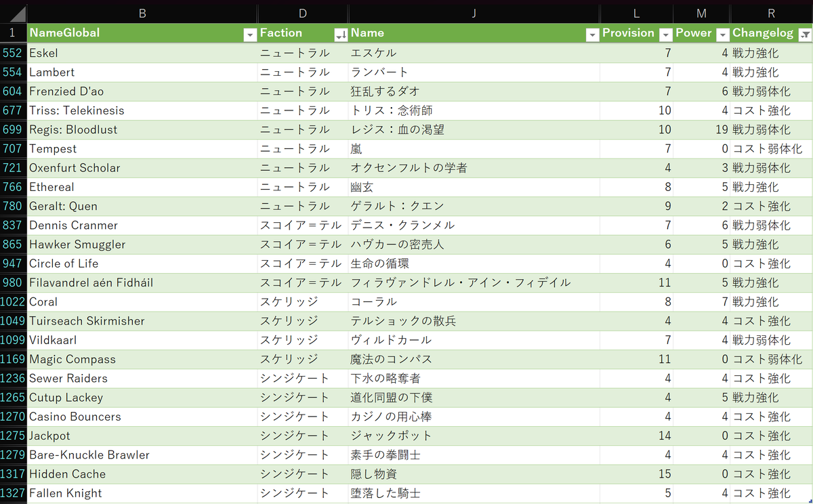
Task: Click the Frenzied D'ao cell
Action: (x=142, y=91)
